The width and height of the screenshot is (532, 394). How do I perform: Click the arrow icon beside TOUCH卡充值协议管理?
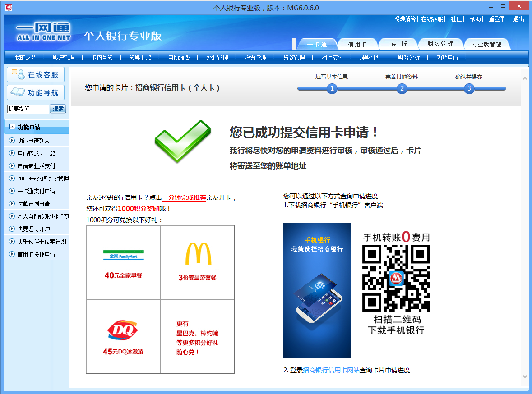coord(12,178)
